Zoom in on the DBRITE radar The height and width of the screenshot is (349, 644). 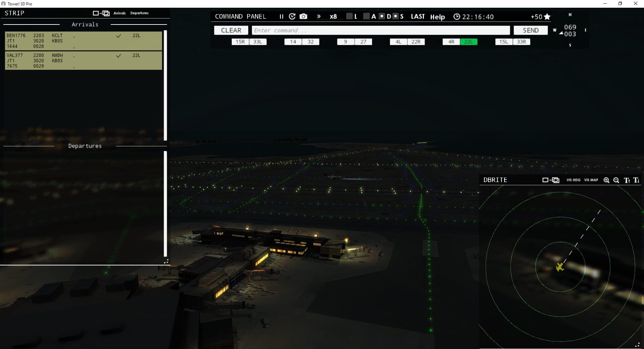tap(606, 180)
